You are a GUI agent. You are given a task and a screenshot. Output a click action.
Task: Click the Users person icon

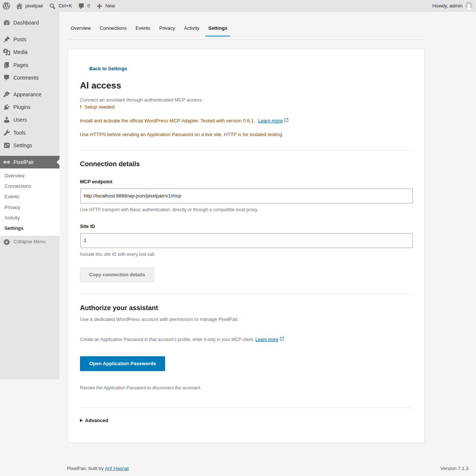tap(7, 120)
